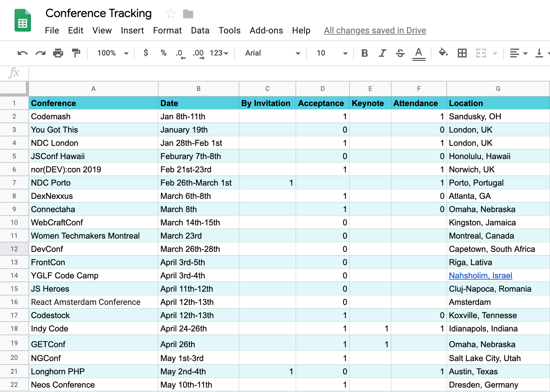Click the Nahsholim, Israel link
Image resolution: width=550 pixels, height=392 pixels.
481,276
